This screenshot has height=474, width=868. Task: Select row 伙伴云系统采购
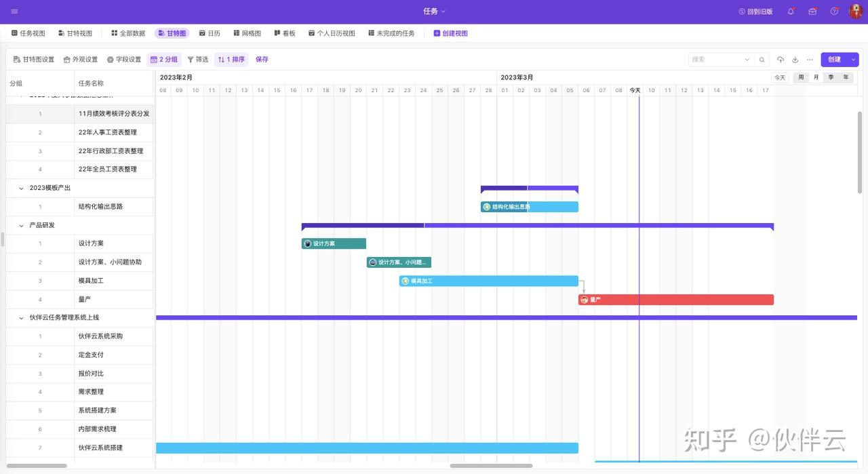click(80, 336)
